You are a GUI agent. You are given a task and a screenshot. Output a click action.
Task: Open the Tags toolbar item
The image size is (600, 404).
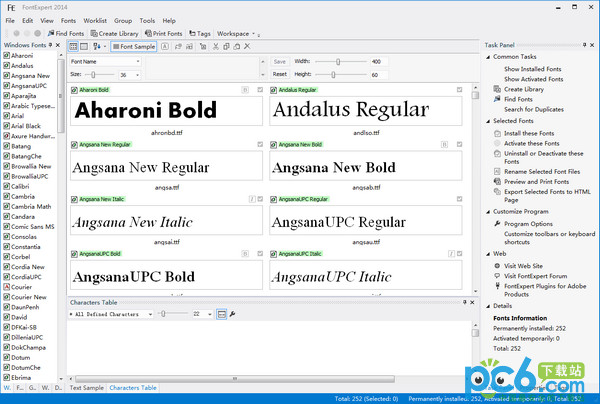(x=200, y=33)
